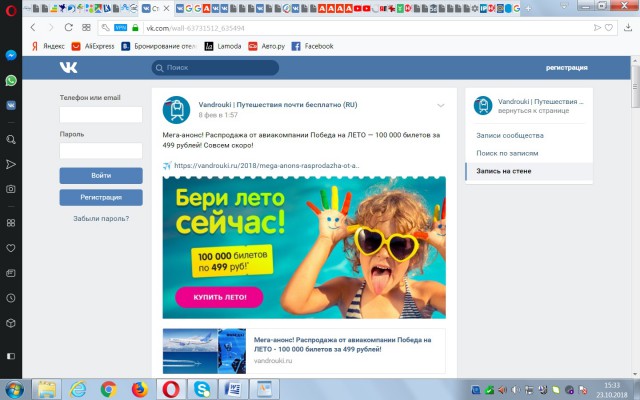640x400 pixels.
Task: Toggle the VPN badge in address bar
Action: [x=120, y=28]
